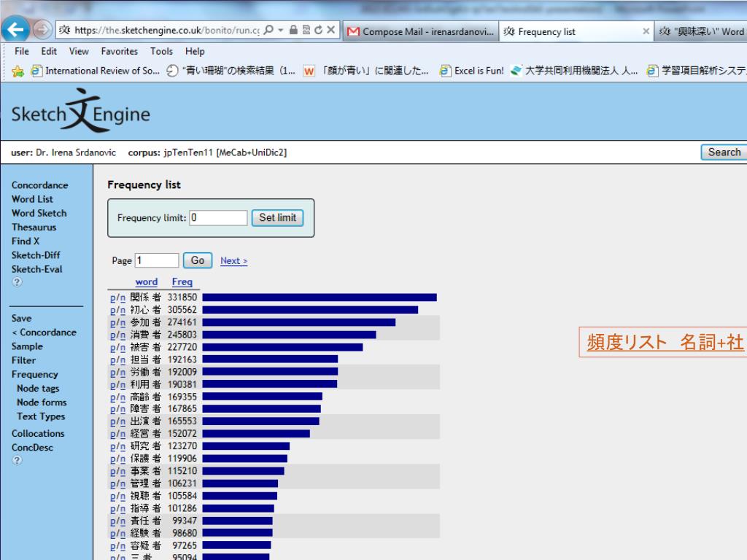Click the compatibility view icon
747x560 pixels.
tap(306, 30)
